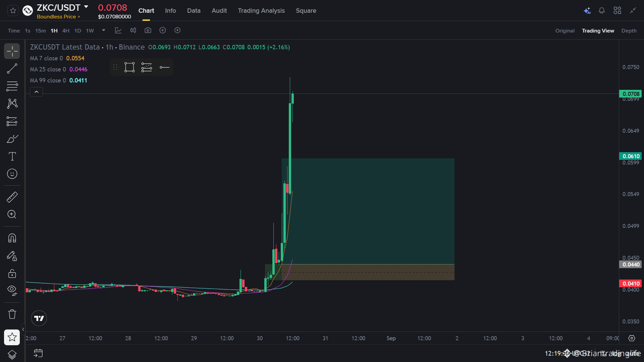
Task: Select the brush drawing tool
Action: [12, 139]
